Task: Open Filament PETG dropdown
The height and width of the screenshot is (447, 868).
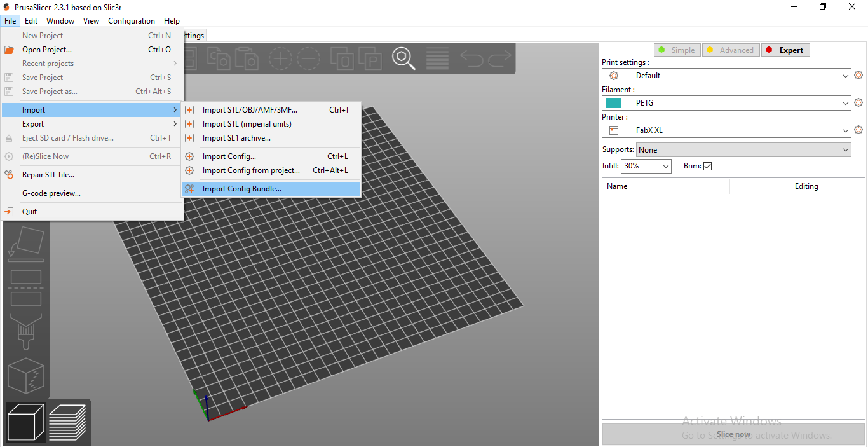Action: [726, 103]
